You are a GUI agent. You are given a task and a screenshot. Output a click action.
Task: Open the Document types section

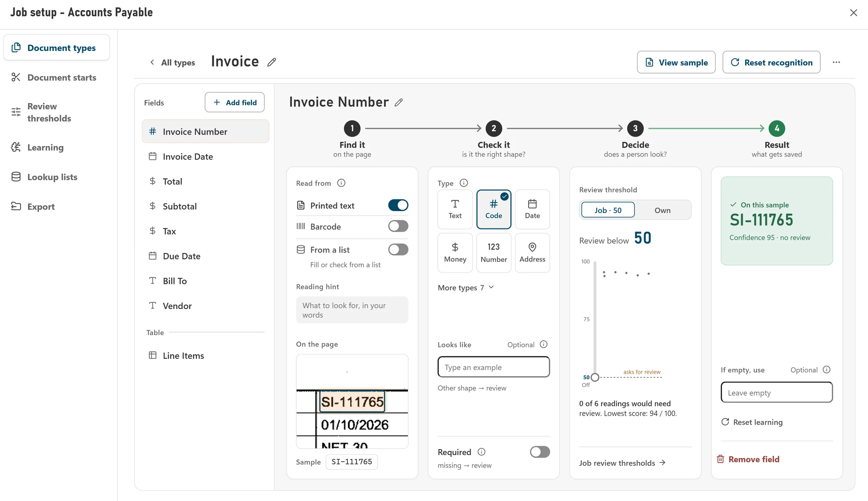point(57,48)
